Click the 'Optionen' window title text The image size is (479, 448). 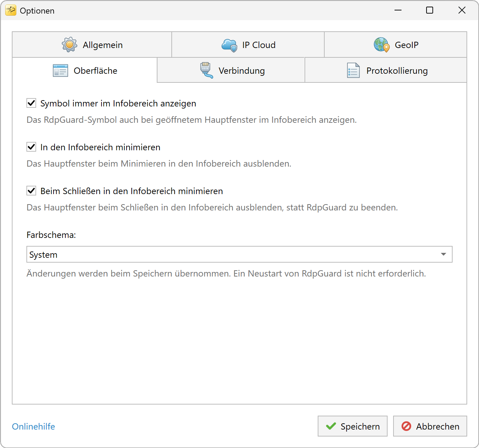pyautogui.click(x=37, y=11)
